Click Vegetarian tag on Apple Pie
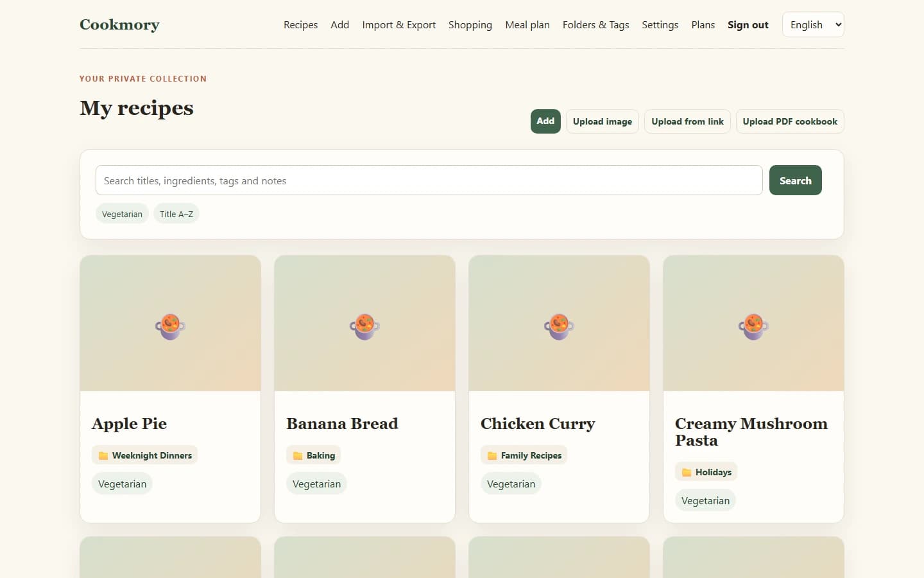 [122, 484]
